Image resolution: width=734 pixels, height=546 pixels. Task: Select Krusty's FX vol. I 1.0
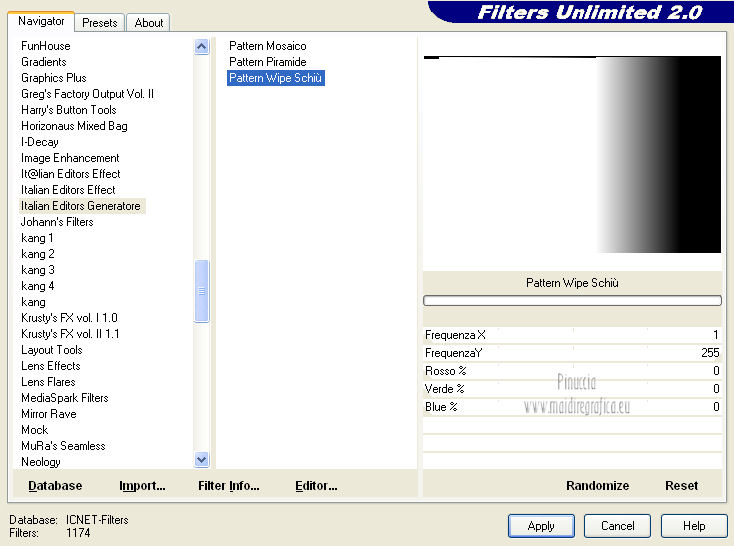click(x=69, y=317)
